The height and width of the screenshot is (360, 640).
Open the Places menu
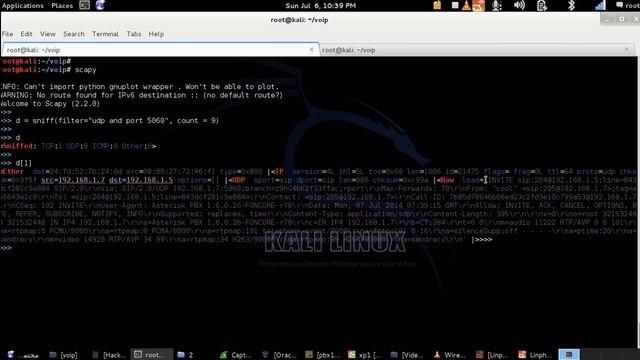(62, 6)
